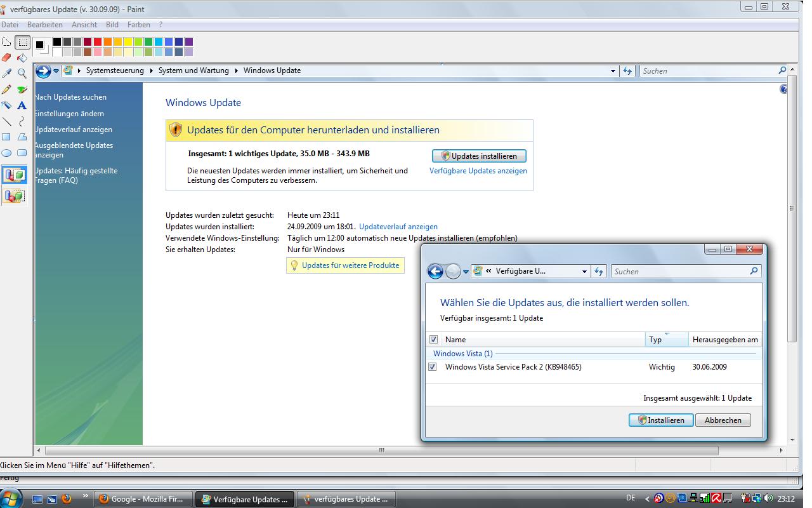Sort updates by the Typ column header

(x=667, y=340)
